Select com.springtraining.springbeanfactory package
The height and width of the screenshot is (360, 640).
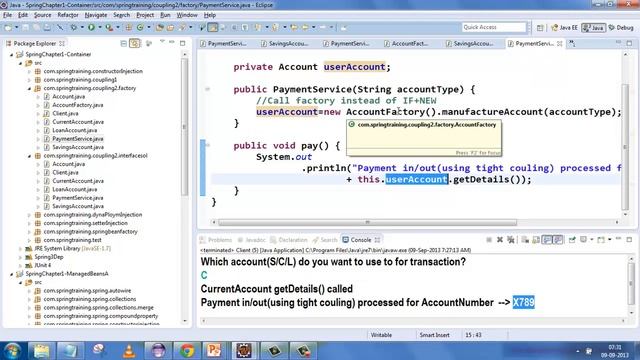coord(91,231)
